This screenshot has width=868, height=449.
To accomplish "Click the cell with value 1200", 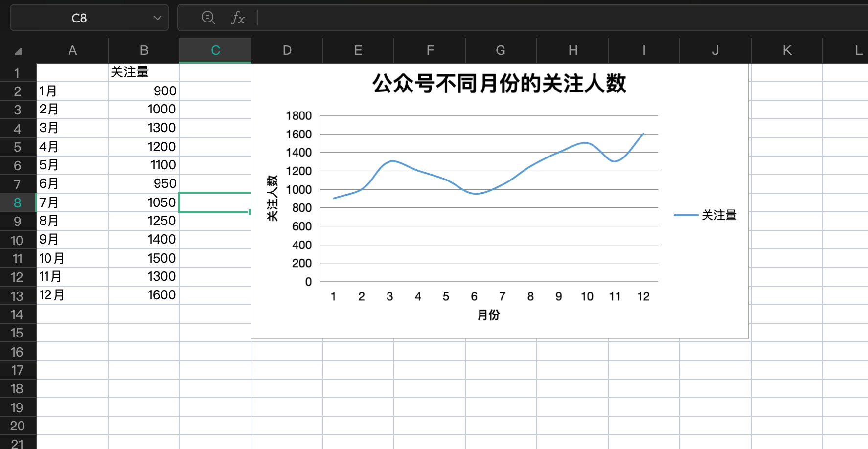I will [144, 147].
